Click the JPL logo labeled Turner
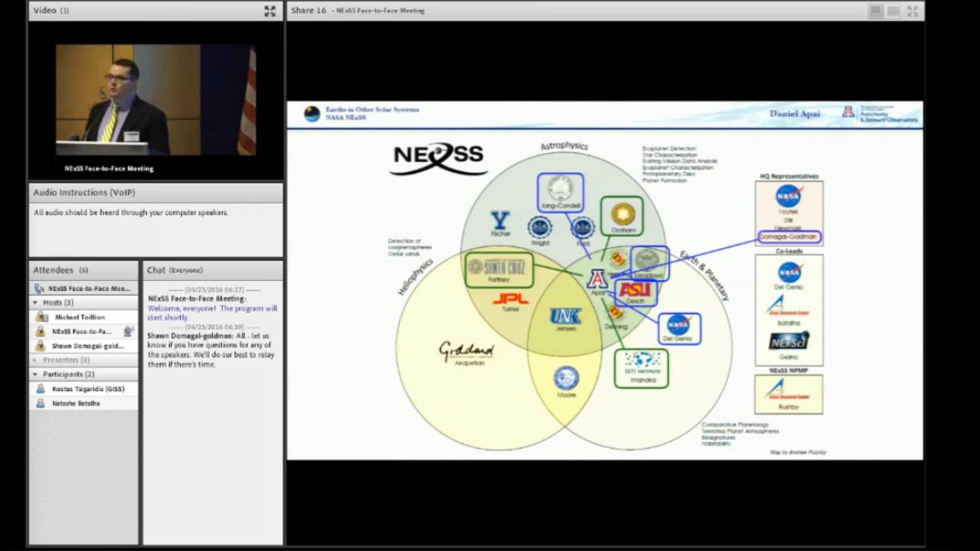980x551 pixels. pos(511,298)
